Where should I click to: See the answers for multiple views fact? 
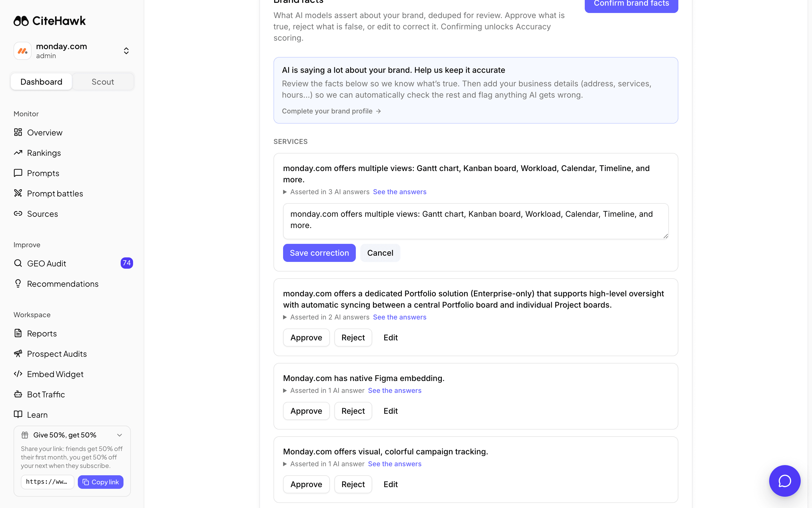[x=399, y=192]
